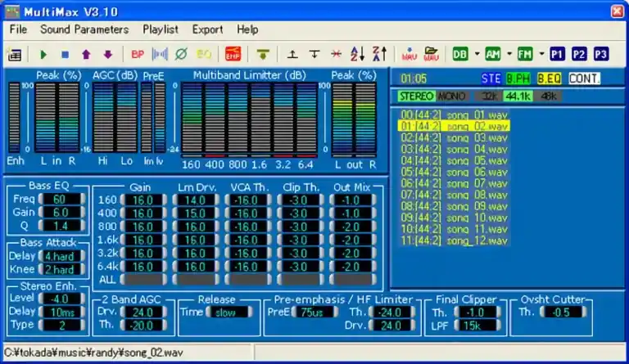Select song_01.wav in the playlist
629x364 pixels.
pyautogui.click(x=455, y=115)
